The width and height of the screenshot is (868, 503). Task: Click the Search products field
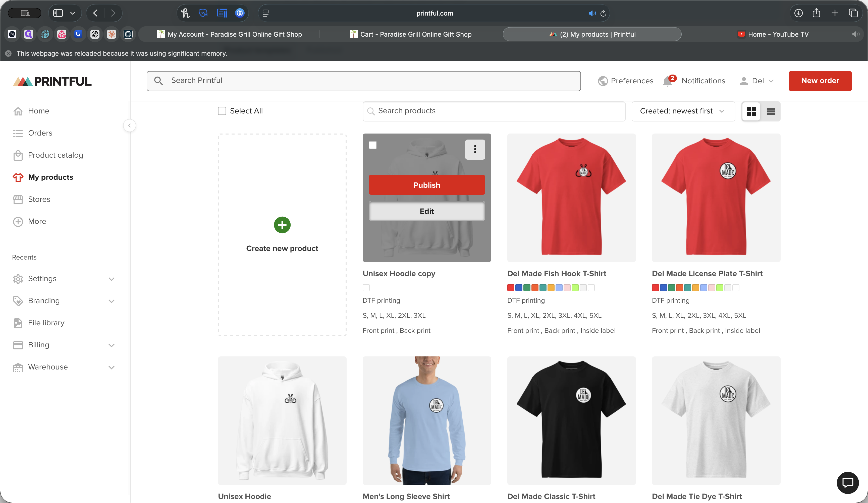pos(494,111)
